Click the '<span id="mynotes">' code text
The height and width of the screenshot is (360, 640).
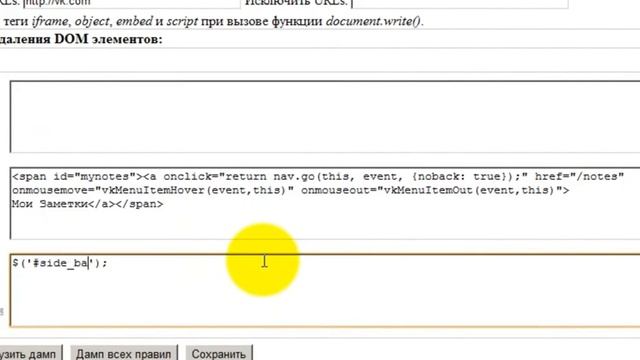77,177
